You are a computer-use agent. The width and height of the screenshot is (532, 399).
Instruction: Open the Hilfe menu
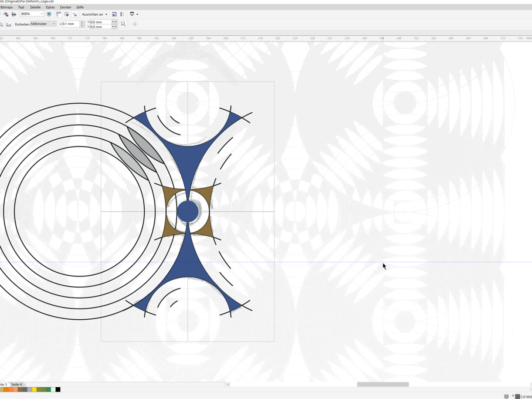[x=80, y=7]
